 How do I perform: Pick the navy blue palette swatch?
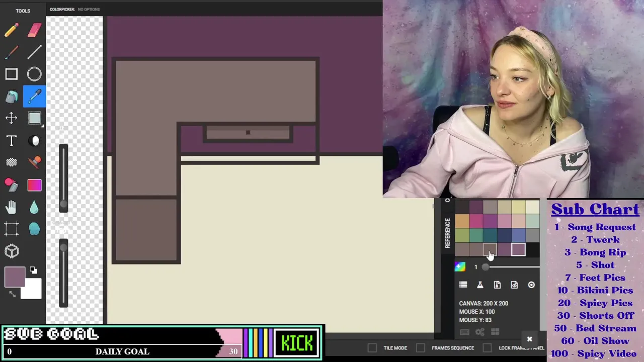click(504, 235)
